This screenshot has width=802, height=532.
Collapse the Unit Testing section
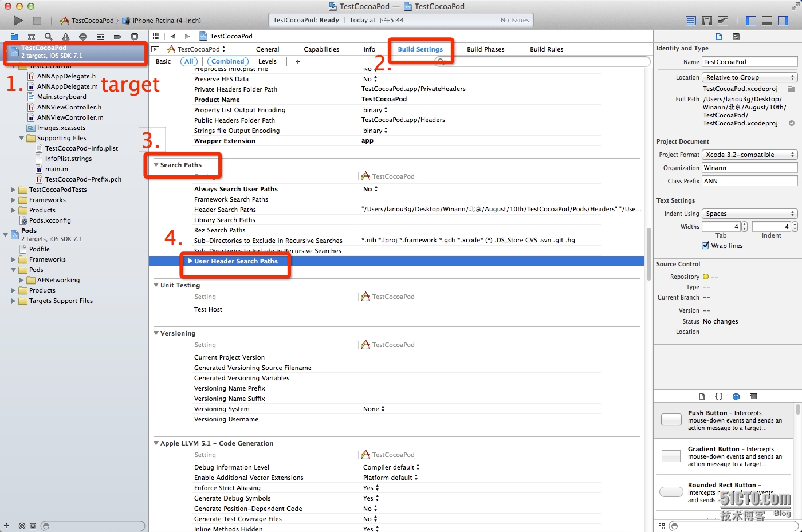point(156,285)
